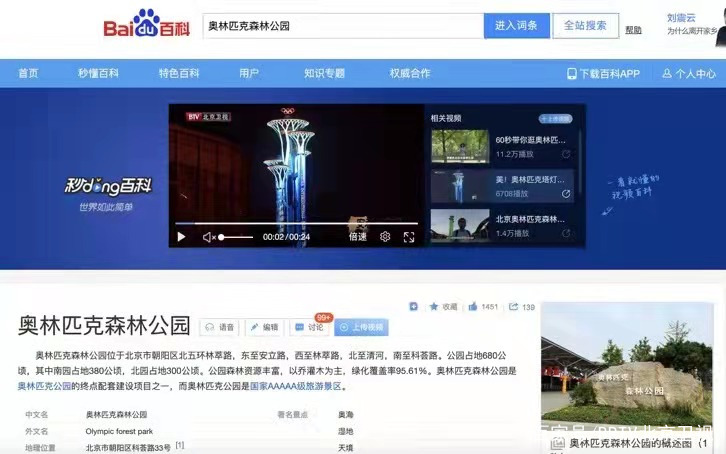726x454 pixels.
Task: Click the 北京市朝阳区科荟路33号 address value
Action: click(128, 448)
